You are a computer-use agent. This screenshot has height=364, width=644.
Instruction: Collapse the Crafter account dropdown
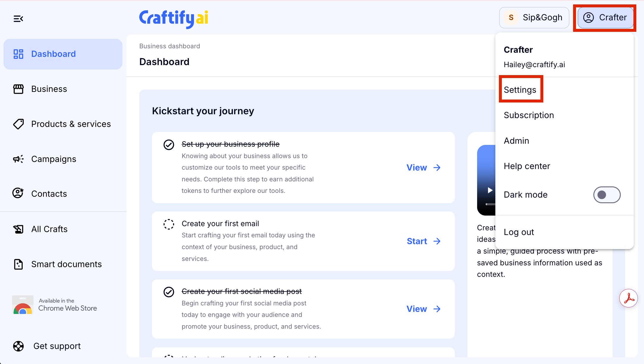coord(605,18)
